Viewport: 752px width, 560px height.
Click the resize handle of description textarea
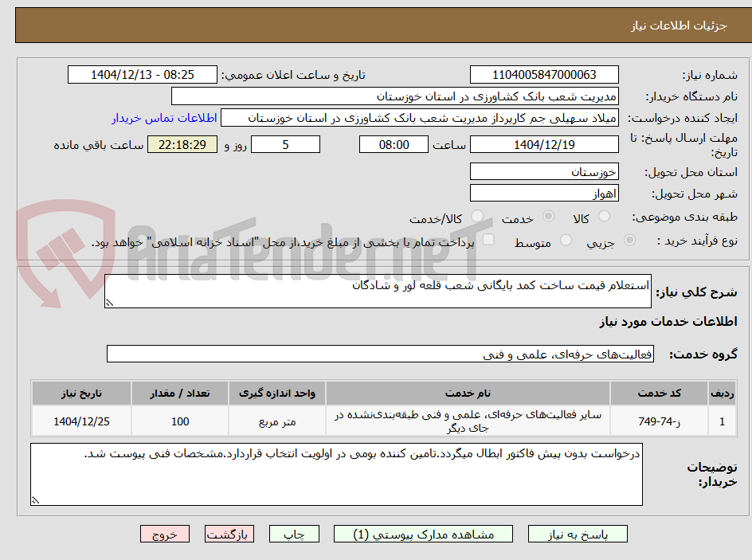pyautogui.click(x=109, y=303)
